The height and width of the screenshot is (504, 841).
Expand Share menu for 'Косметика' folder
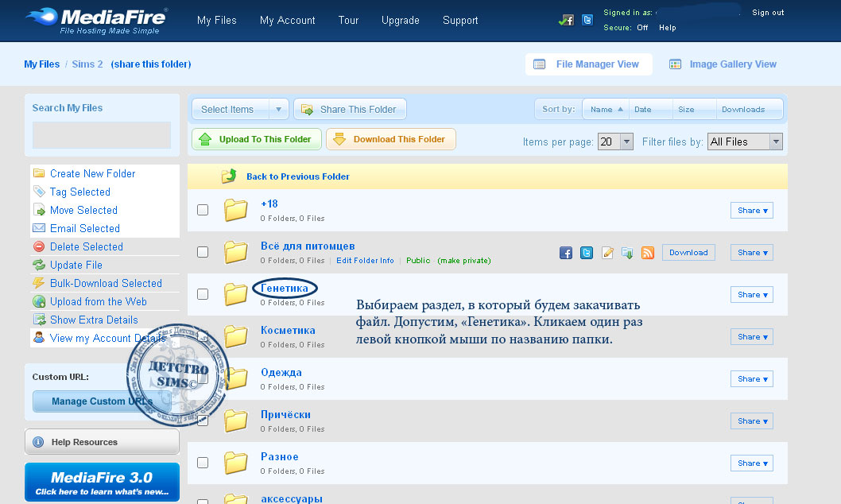[752, 337]
